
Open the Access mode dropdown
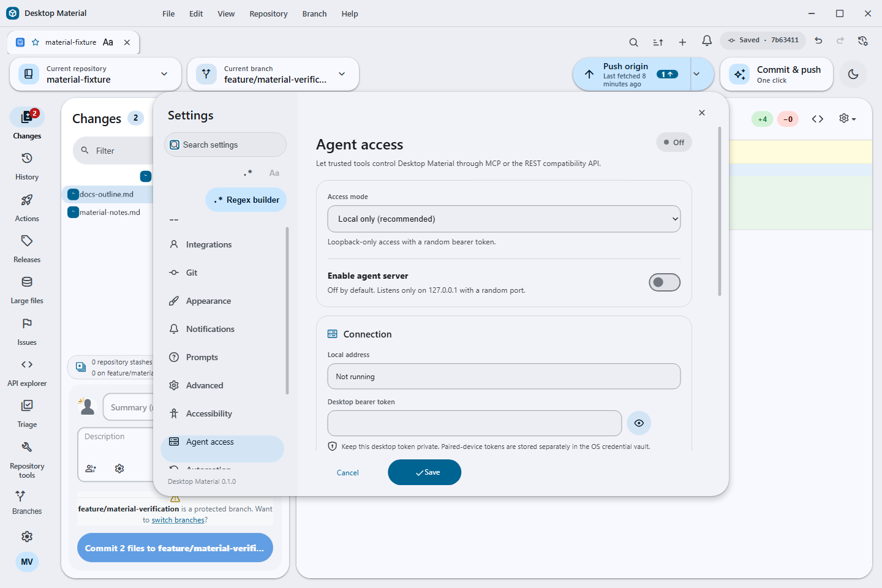[504, 219]
